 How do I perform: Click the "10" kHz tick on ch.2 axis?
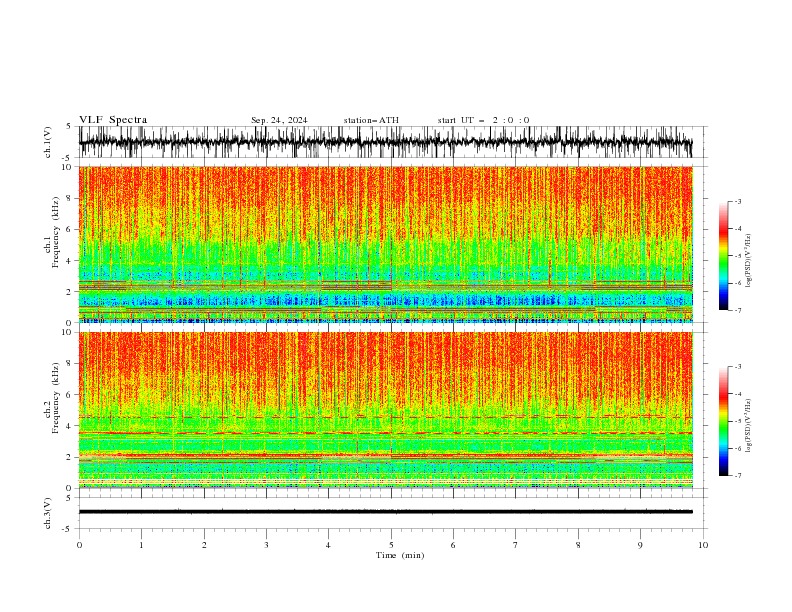pyautogui.click(x=67, y=332)
